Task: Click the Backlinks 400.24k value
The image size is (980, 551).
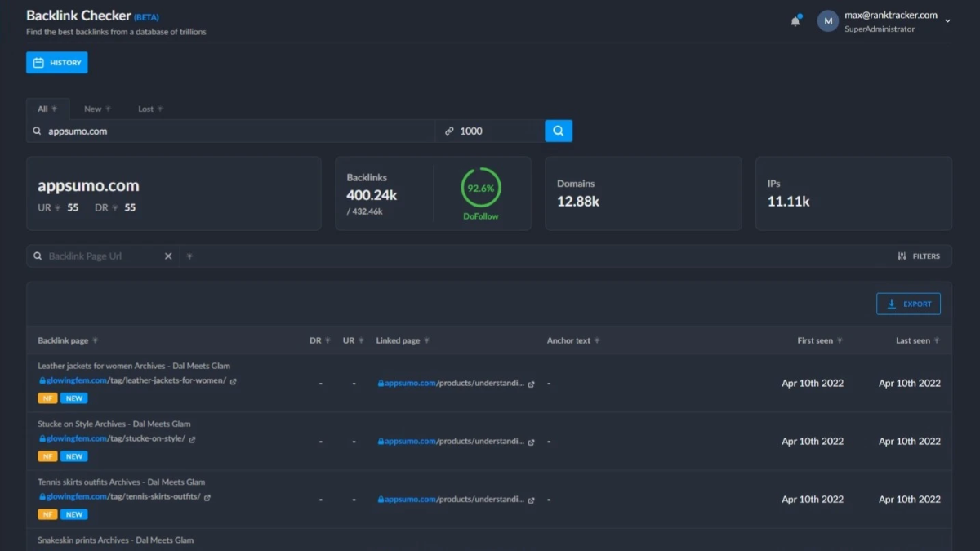Action: tap(372, 195)
